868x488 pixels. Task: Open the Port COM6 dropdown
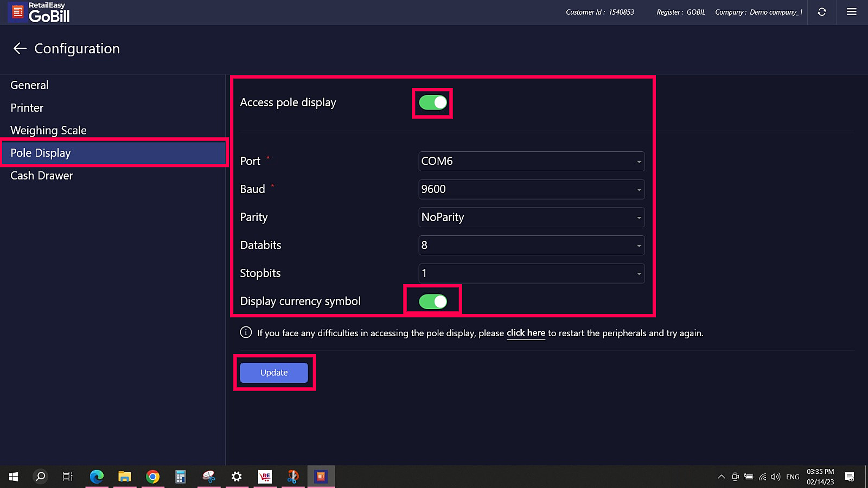pyautogui.click(x=532, y=161)
